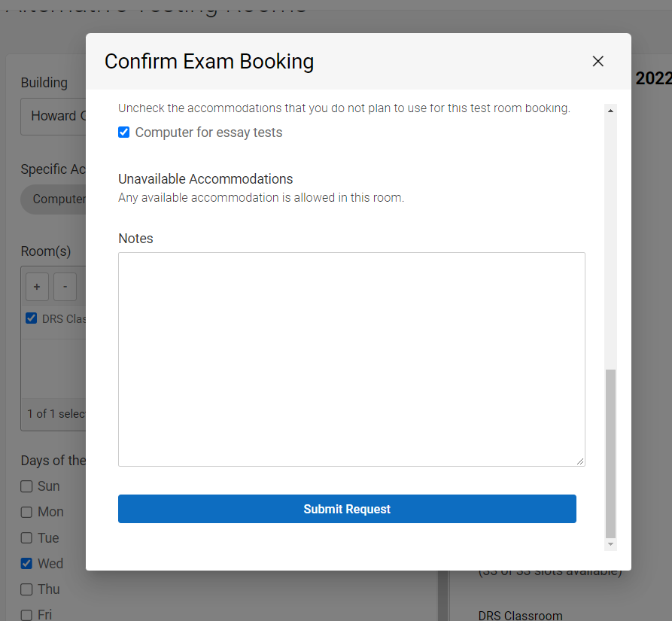
Task: Click inside the Notes text area
Action: (351, 359)
